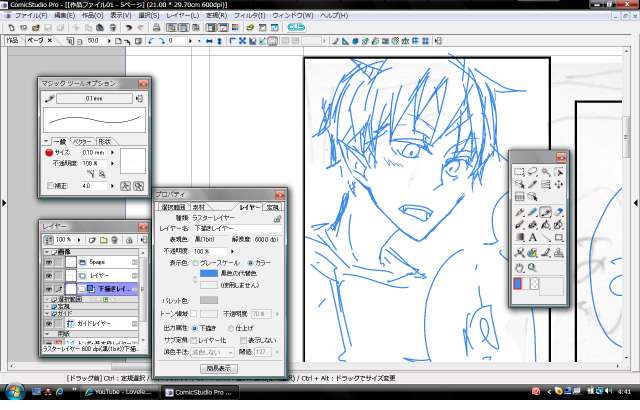Select the rectangle shape tool
The width and height of the screenshot is (640, 410).
(x=558, y=237)
